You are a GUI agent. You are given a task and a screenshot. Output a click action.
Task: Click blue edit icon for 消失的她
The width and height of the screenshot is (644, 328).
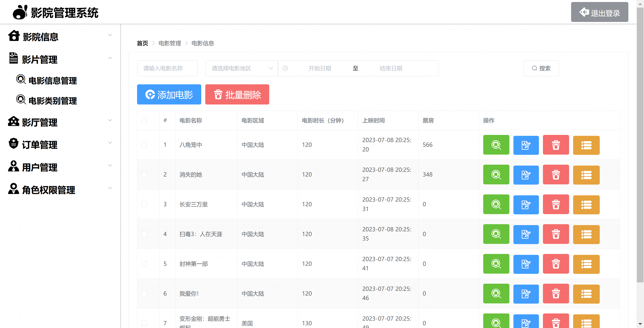click(526, 175)
